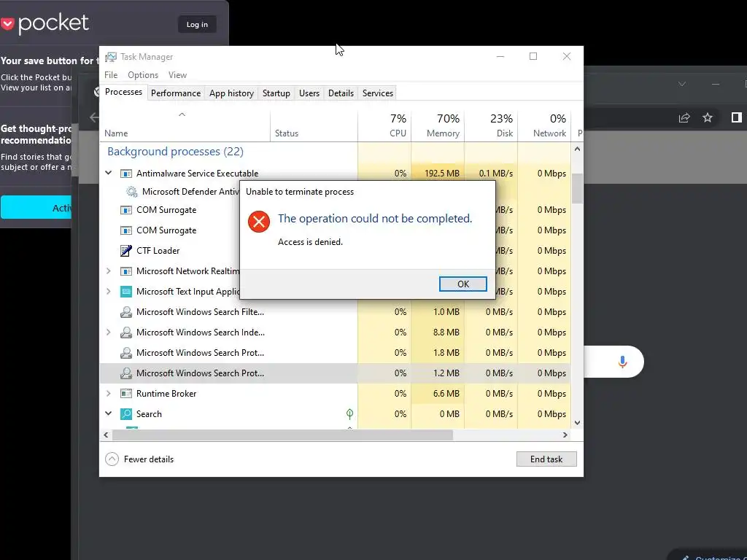Sort processes by Memory column

pyautogui.click(x=438, y=125)
